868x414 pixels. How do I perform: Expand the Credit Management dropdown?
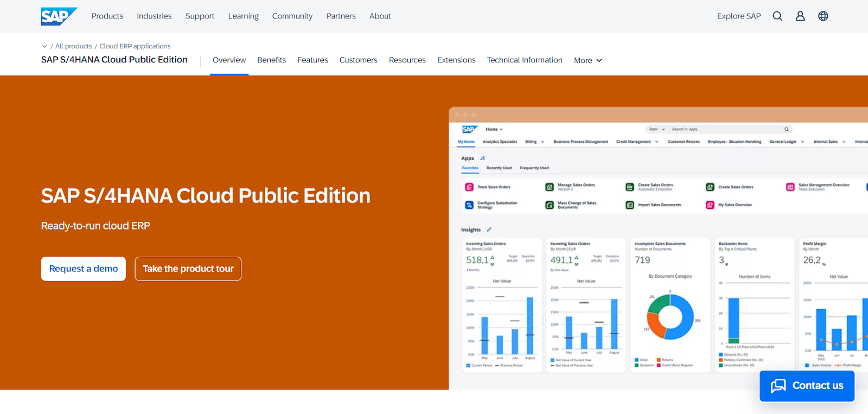tap(637, 142)
